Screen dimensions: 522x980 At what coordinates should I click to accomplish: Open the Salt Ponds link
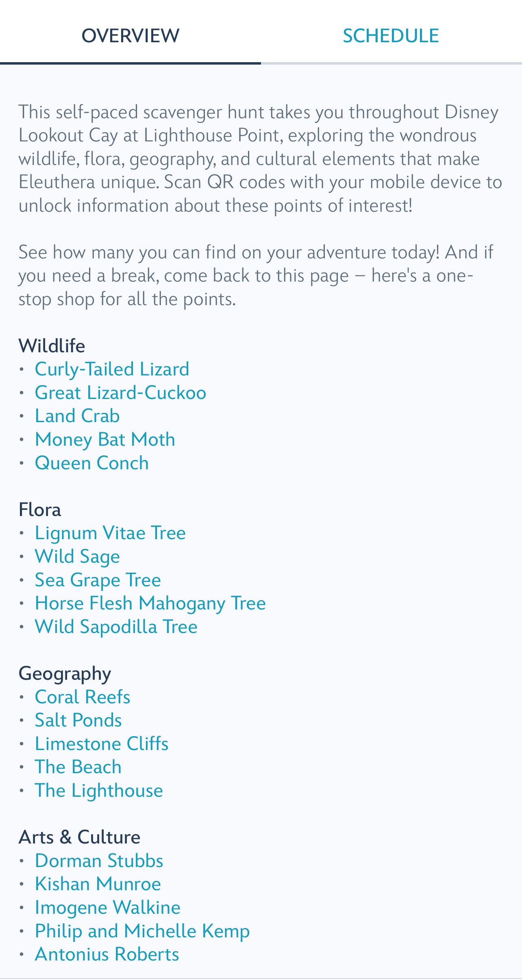[78, 720]
